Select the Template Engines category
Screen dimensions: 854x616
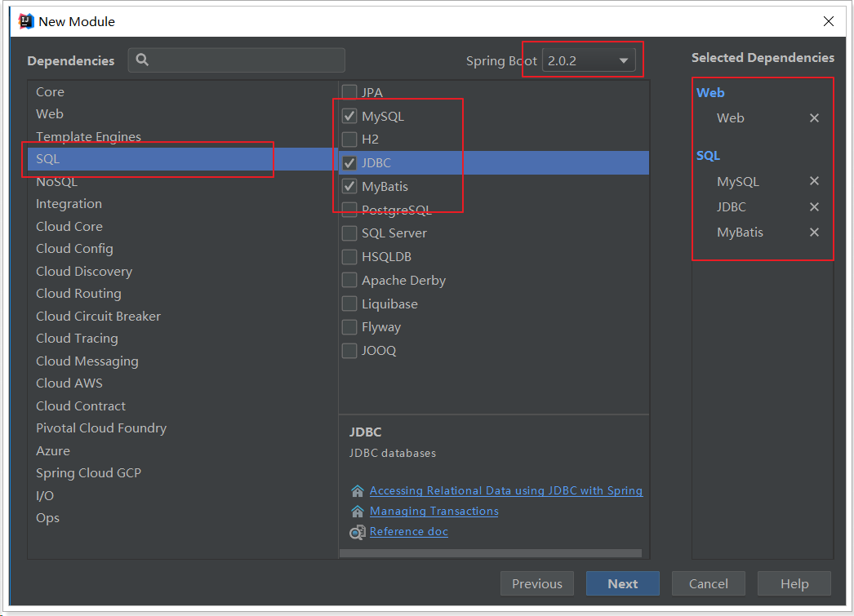tap(88, 137)
